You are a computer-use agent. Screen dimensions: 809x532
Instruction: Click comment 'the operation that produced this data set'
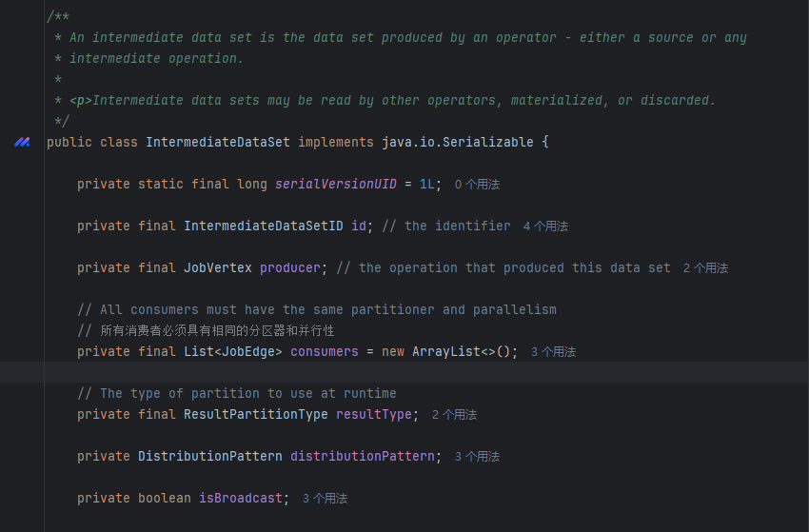click(514, 267)
